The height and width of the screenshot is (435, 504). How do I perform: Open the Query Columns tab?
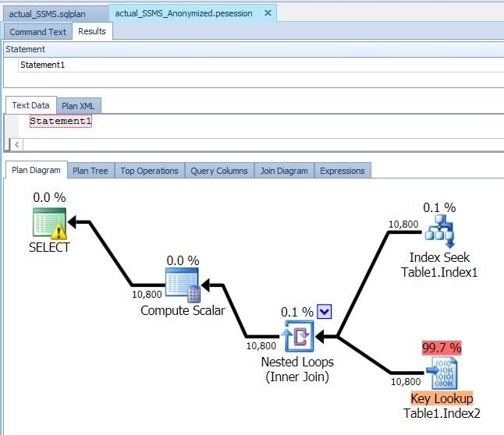click(219, 171)
